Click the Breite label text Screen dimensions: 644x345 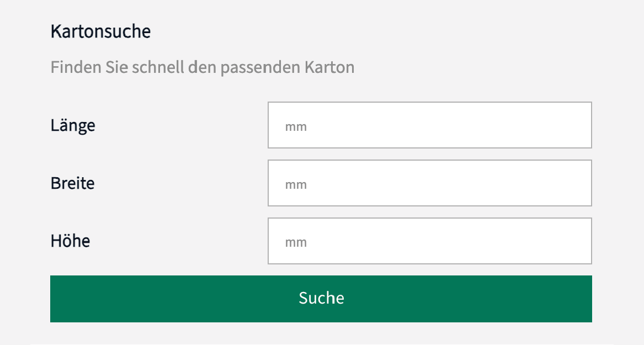[x=73, y=183]
